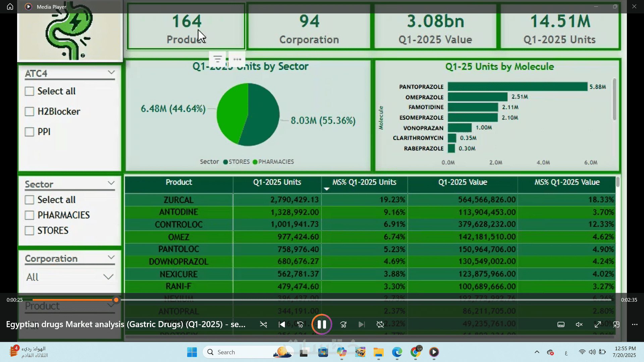Tick the PHARMACIES sector checkbox
Viewport: 644px width, 362px height.
[x=30, y=215]
